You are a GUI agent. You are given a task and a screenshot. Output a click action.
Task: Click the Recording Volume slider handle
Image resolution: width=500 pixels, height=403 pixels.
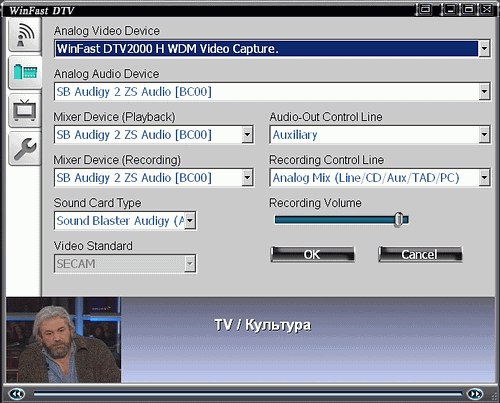[398, 220]
